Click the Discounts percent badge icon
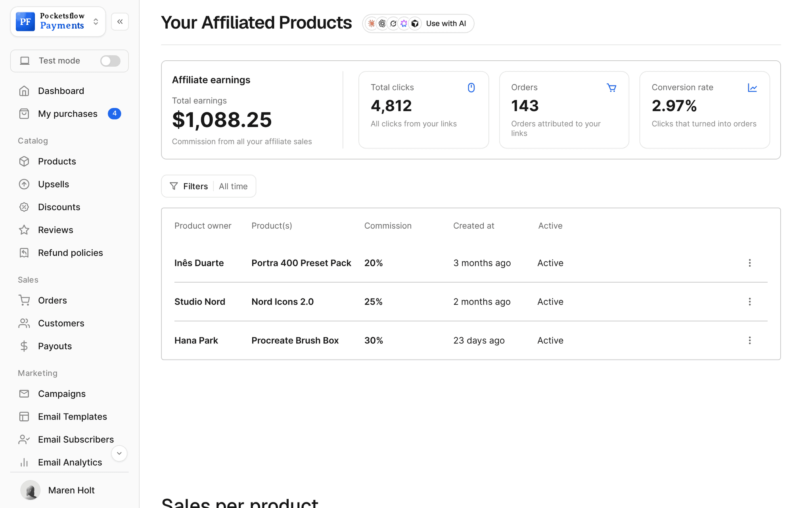This screenshot has width=812, height=508. click(x=24, y=207)
